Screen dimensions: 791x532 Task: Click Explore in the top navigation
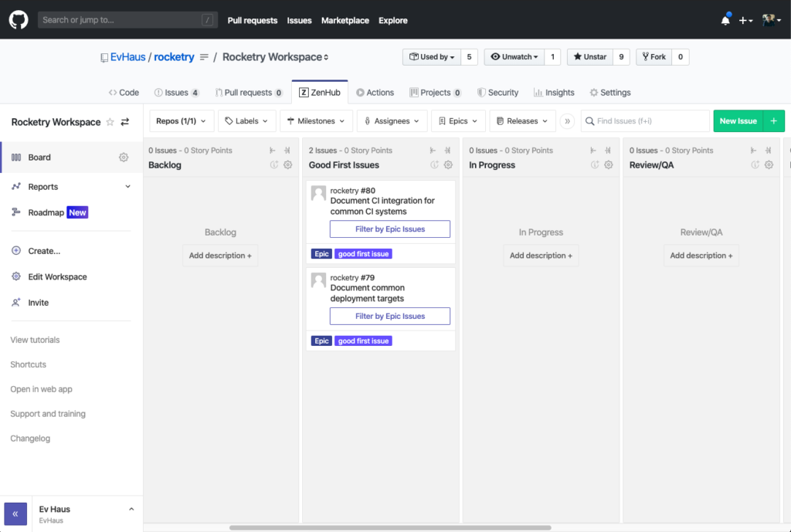point(393,20)
